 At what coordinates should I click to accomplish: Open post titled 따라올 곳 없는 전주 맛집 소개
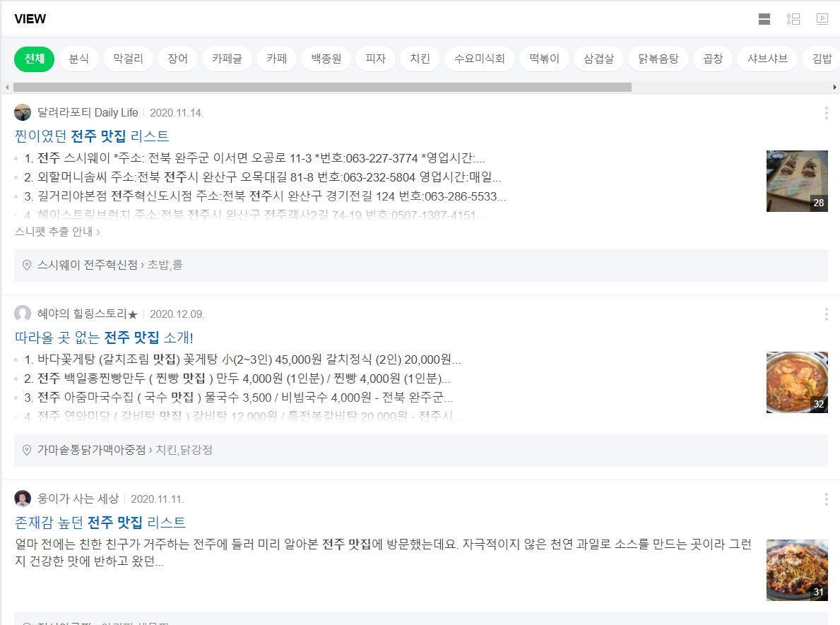pyautogui.click(x=104, y=338)
